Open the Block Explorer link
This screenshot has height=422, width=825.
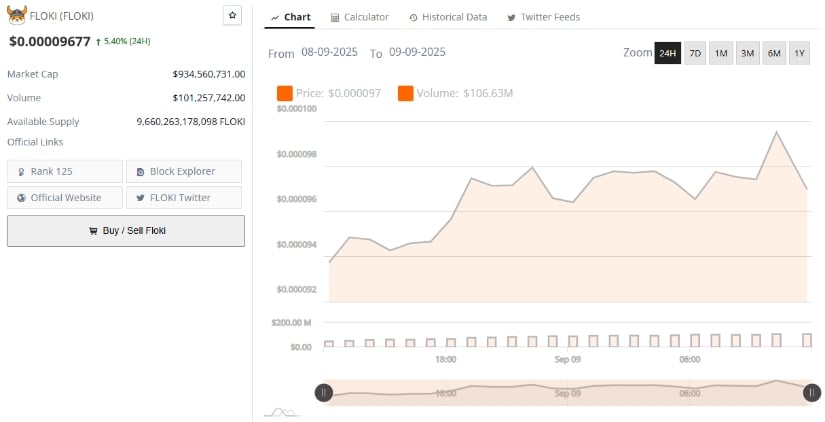pyautogui.click(x=184, y=172)
